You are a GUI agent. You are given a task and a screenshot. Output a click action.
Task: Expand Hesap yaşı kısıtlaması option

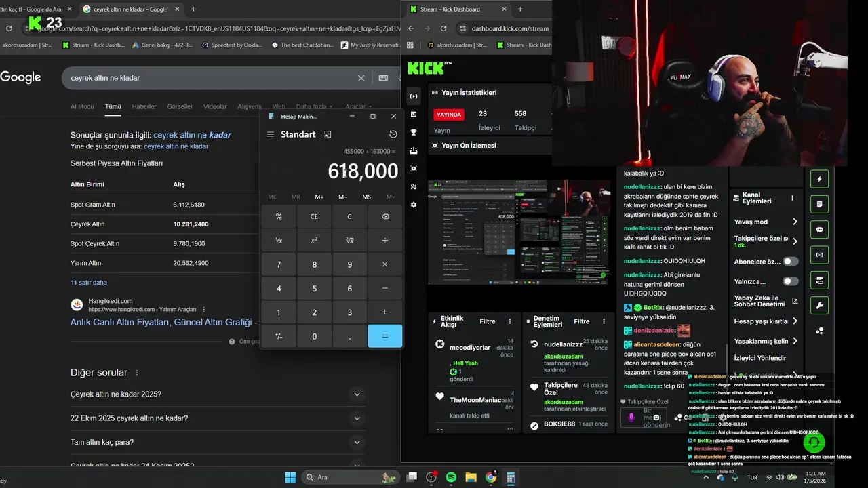[x=766, y=321]
